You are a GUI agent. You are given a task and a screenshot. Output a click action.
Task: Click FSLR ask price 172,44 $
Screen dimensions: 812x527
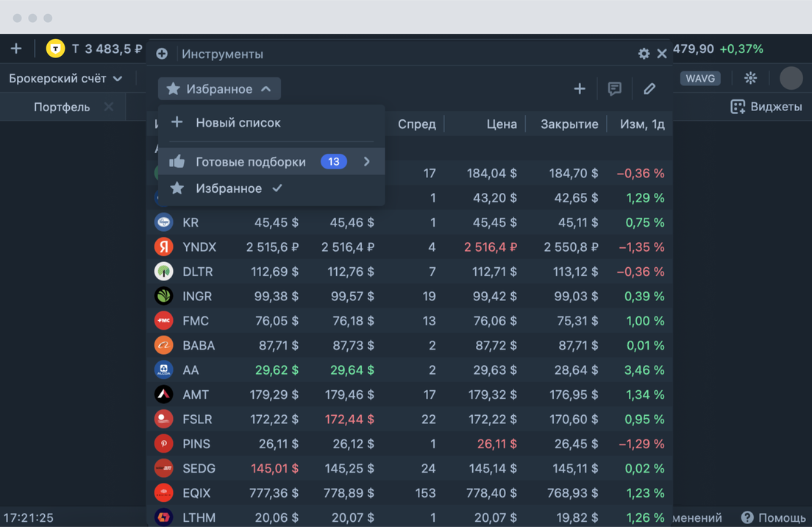[349, 420]
